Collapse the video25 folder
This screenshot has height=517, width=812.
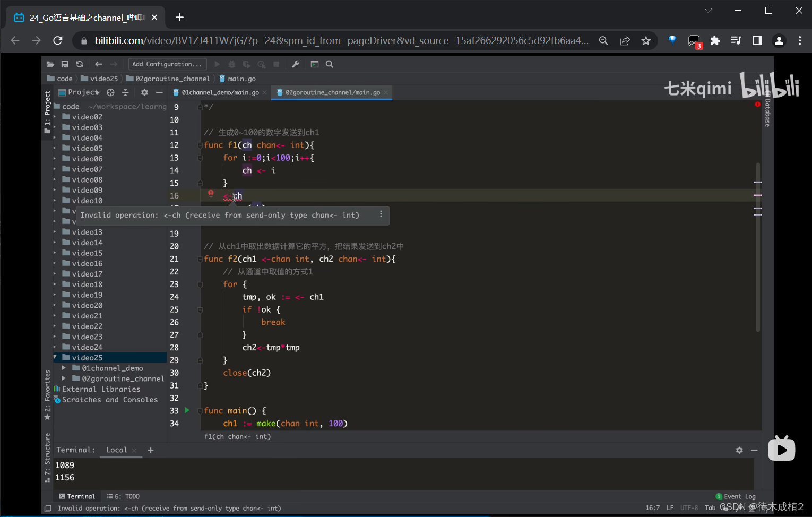(x=55, y=357)
